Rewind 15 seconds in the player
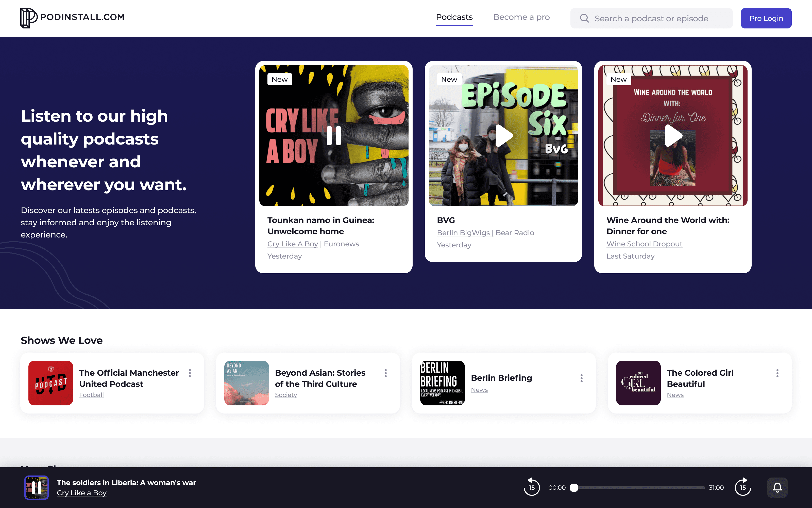The height and width of the screenshot is (508, 812). [x=532, y=487]
